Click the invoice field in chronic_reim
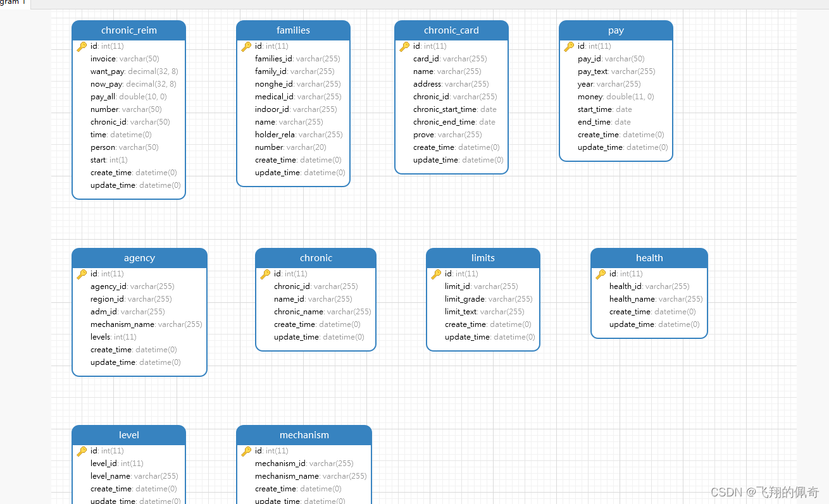 pyautogui.click(x=125, y=59)
